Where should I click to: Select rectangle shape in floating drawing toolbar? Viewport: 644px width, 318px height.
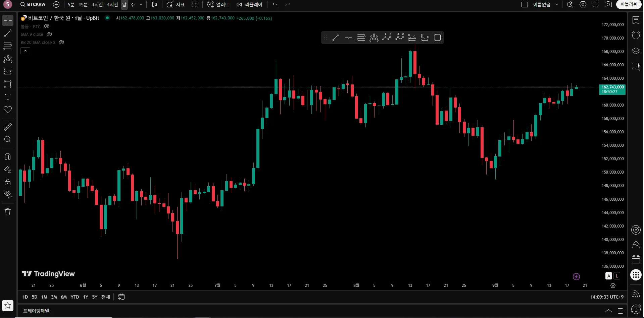438,38
